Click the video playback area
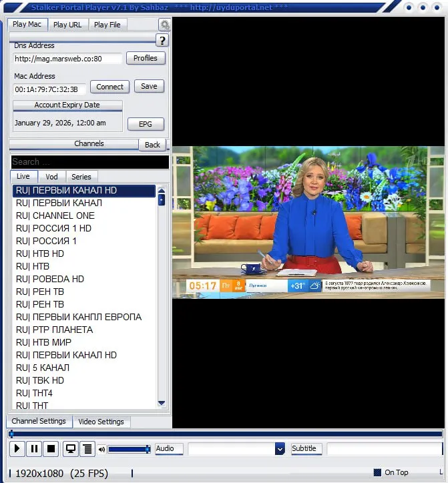This screenshot has width=448, height=483. (x=308, y=222)
